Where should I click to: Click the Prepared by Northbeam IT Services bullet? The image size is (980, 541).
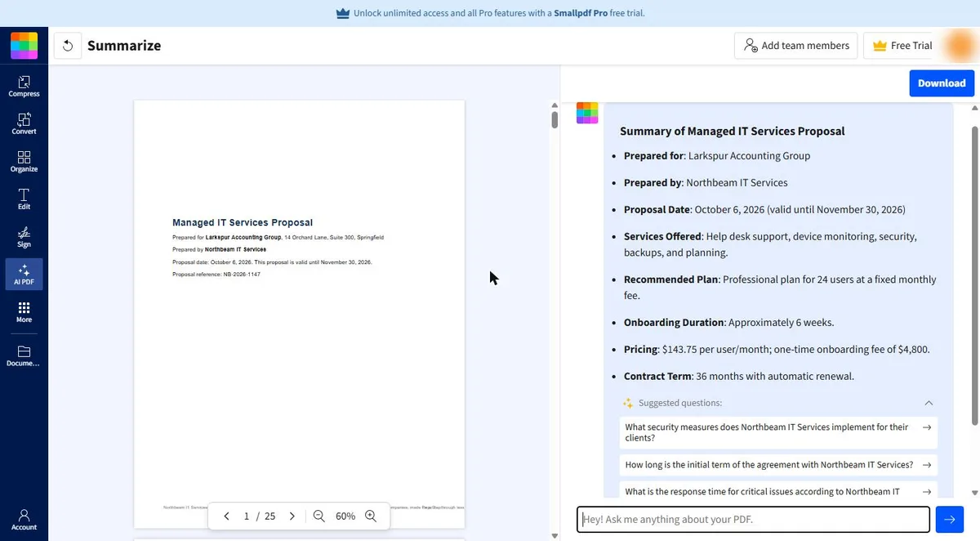click(x=706, y=182)
